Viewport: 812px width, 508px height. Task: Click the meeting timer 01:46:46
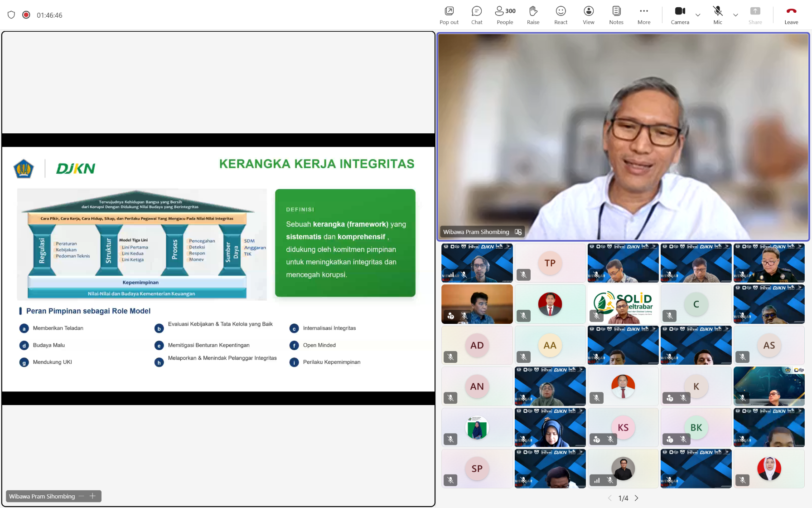pyautogui.click(x=49, y=15)
